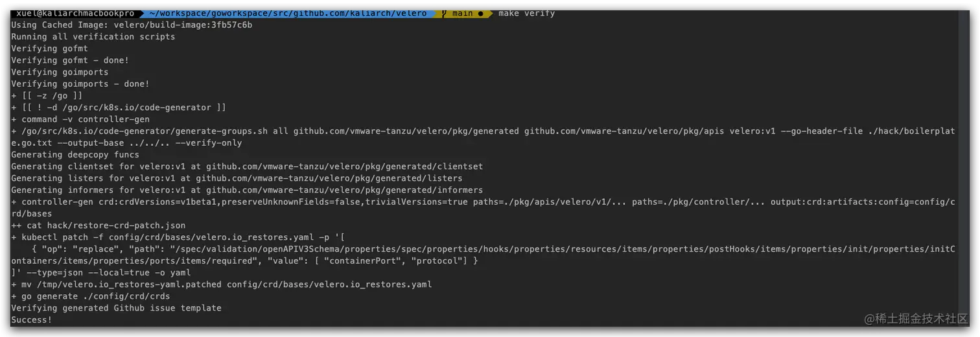980x337 pixels.
Task: Click '++ cat hack/restore-crd-patch.json' line
Action: coord(99,226)
